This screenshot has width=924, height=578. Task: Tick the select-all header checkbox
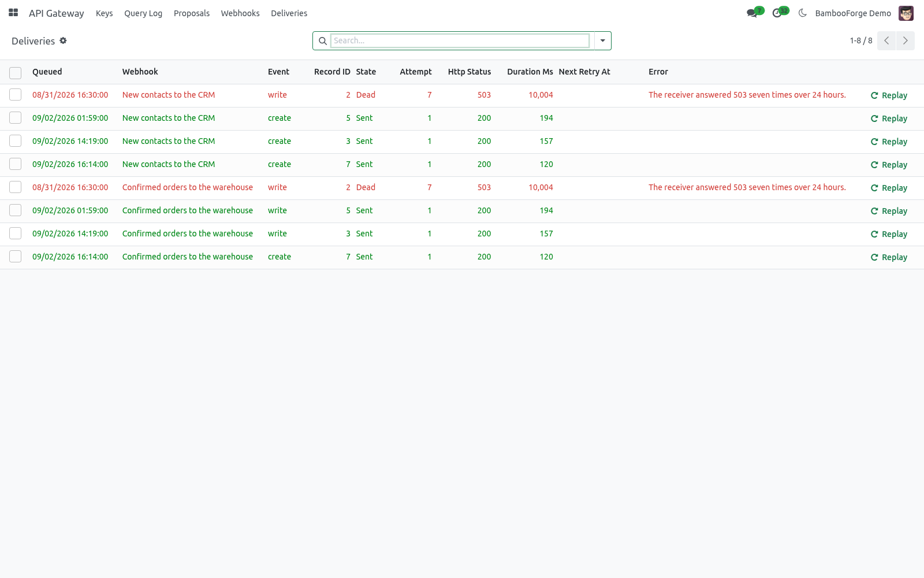coord(16,73)
